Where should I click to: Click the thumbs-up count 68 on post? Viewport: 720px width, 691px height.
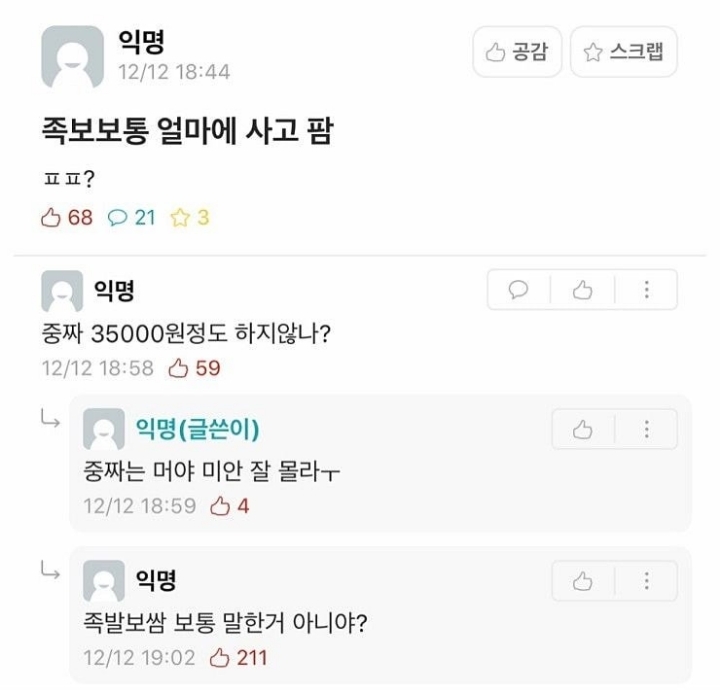tap(67, 217)
